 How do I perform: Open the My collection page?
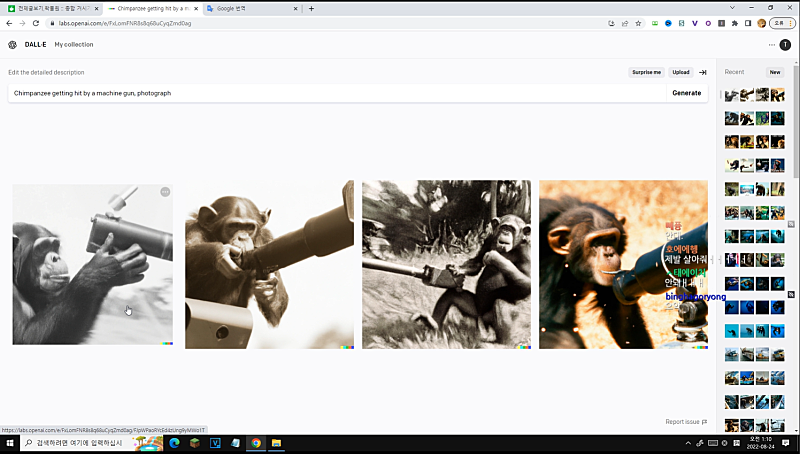click(74, 45)
